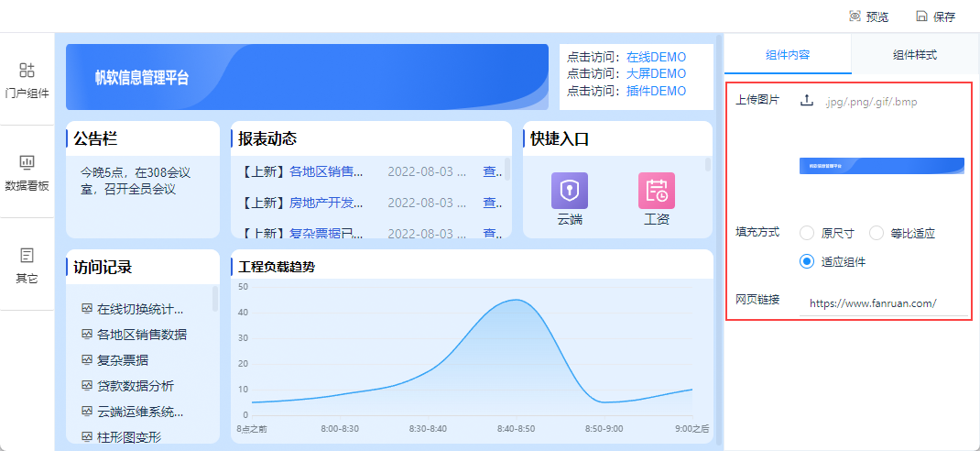Click the upload image arrow icon

click(x=808, y=101)
